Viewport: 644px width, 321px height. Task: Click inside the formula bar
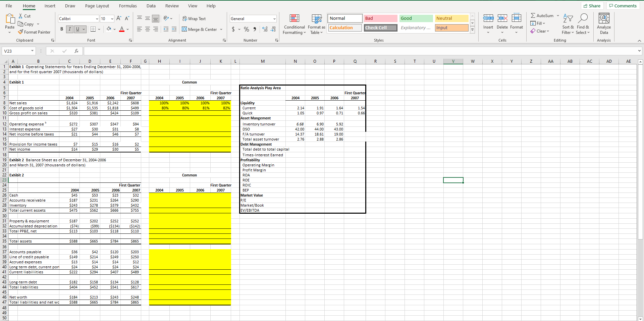[x=235, y=51]
